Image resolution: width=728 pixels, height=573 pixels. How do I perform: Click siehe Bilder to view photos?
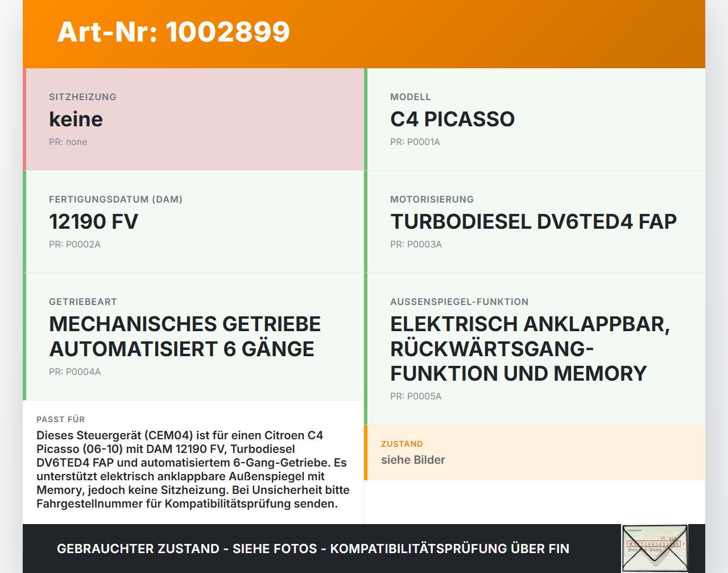pos(413,460)
